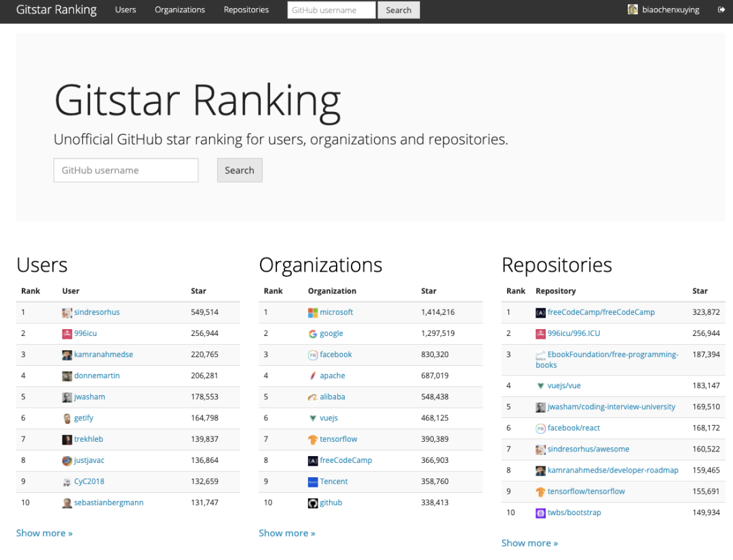Image resolution: width=733 pixels, height=560 pixels.
Task: Click the alibaba organization logo icon
Action: click(313, 397)
